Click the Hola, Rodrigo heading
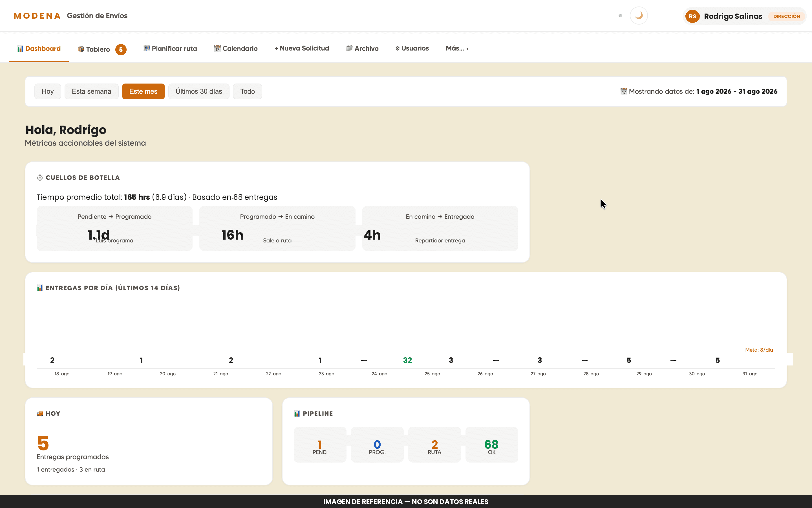This screenshot has height=508, width=812. click(x=66, y=130)
